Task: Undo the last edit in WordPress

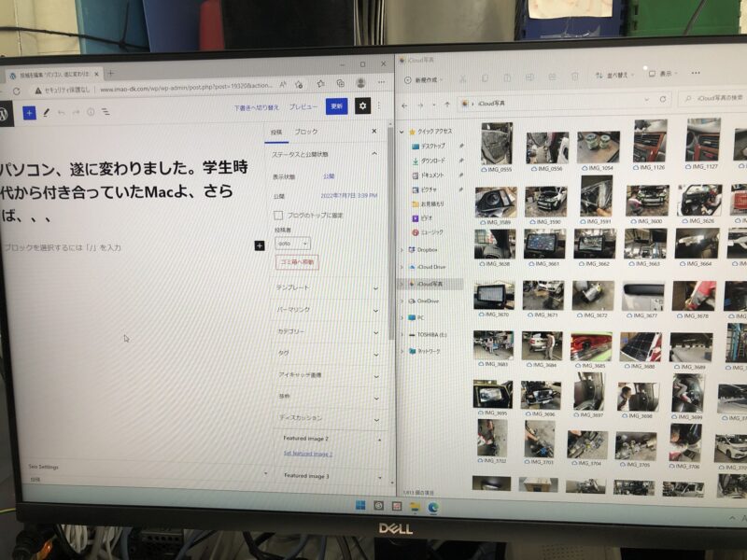Action: coord(61,113)
